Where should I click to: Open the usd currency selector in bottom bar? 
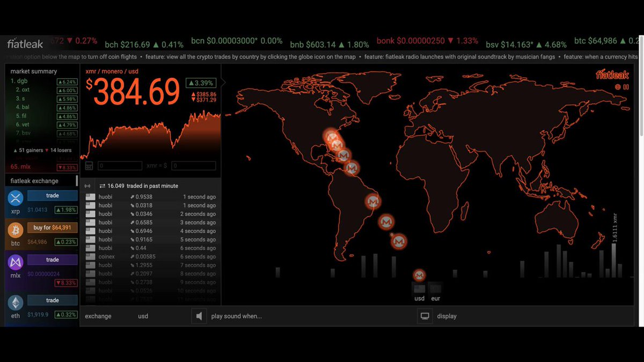tap(143, 316)
